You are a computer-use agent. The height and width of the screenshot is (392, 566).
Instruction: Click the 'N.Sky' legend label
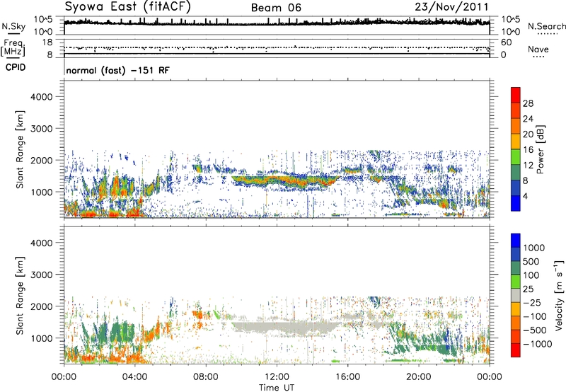point(13,26)
